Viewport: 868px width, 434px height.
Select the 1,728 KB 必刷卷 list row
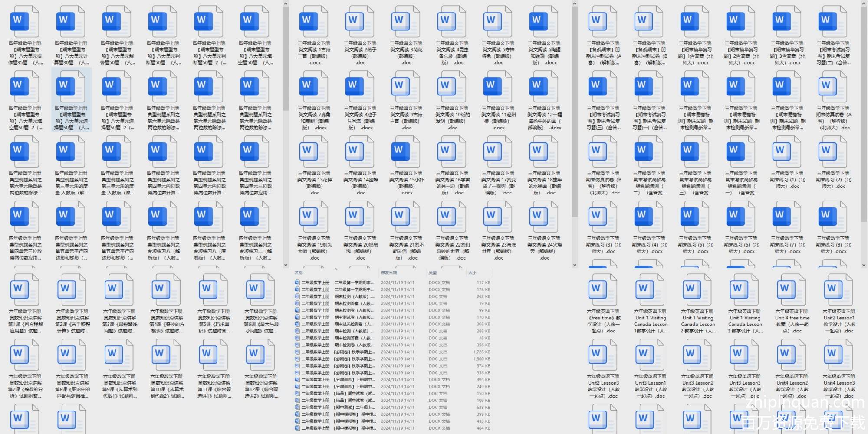point(391,352)
